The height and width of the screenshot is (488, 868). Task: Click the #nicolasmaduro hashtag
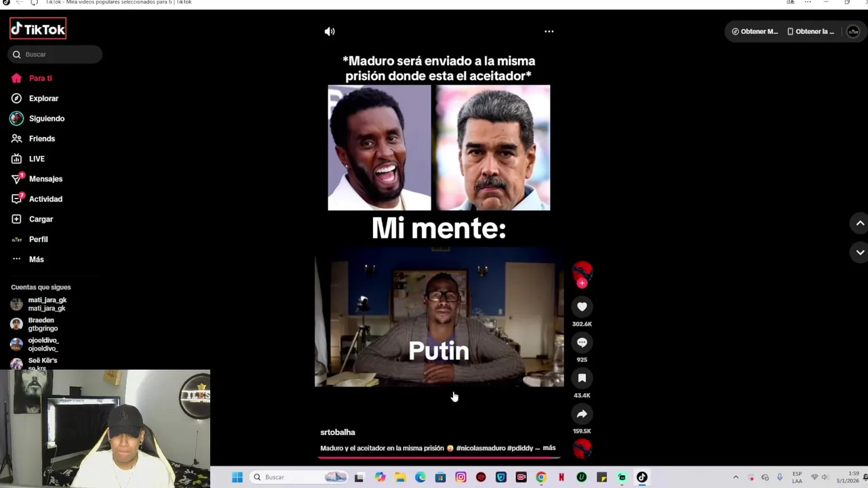480,448
